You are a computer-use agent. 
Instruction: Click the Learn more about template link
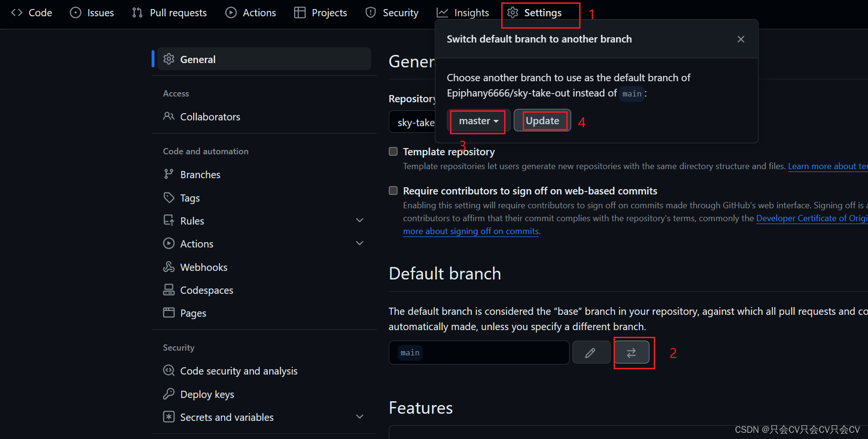point(827,166)
